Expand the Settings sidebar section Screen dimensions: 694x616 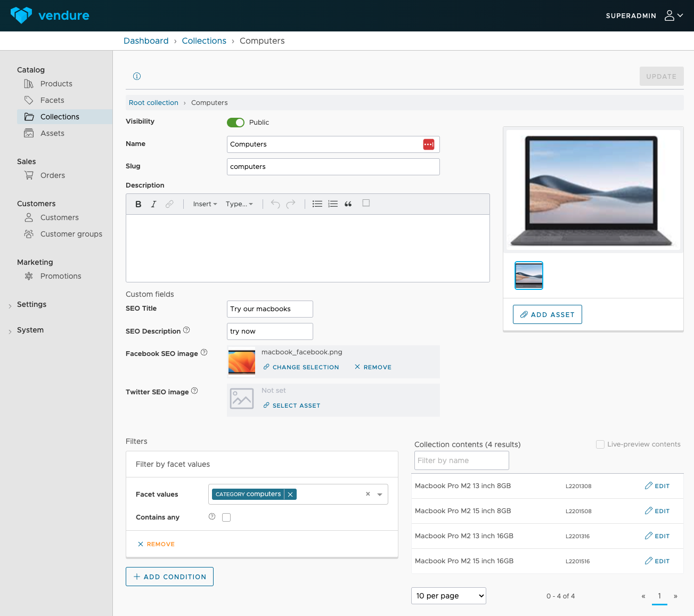(31, 304)
